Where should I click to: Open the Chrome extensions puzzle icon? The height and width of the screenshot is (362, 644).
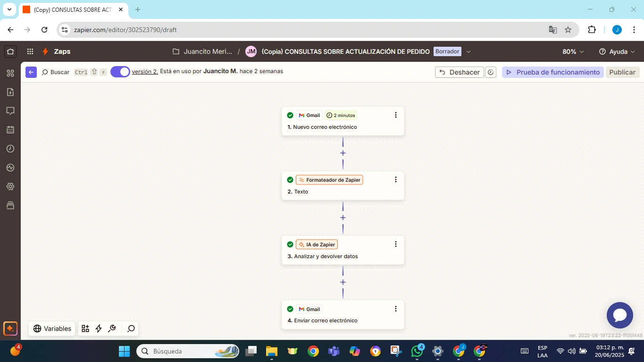pyautogui.click(x=592, y=30)
